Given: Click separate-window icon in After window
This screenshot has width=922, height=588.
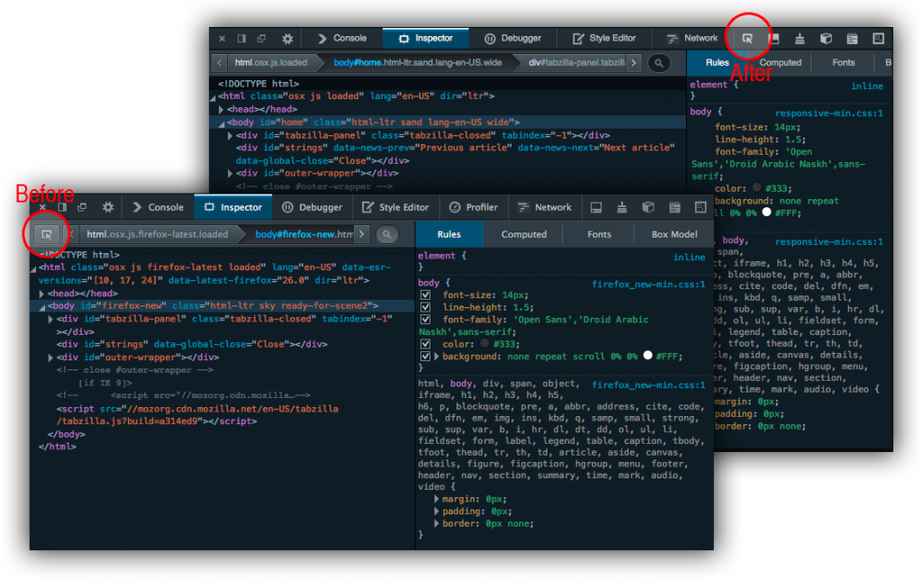Looking at the screenshot, I should pyautogui.click(x=262, y=39).
